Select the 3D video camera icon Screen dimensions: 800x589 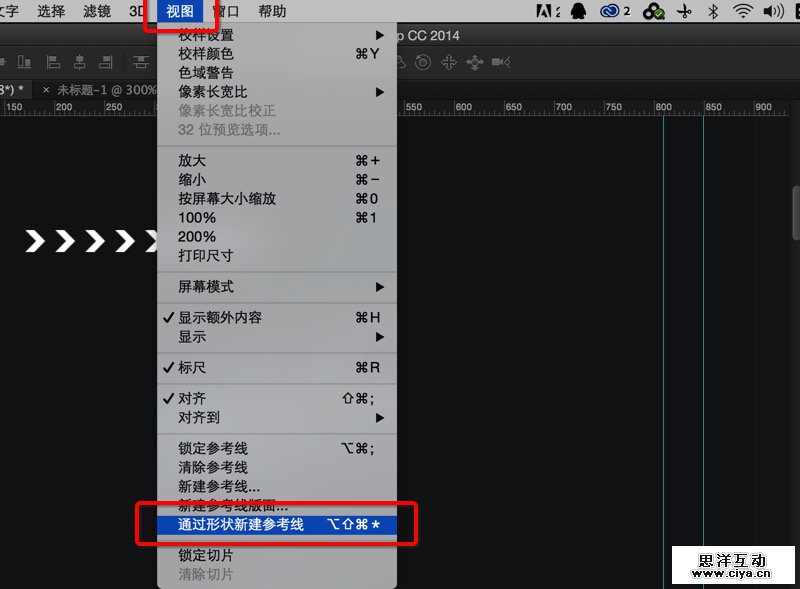tap(500, 63)
